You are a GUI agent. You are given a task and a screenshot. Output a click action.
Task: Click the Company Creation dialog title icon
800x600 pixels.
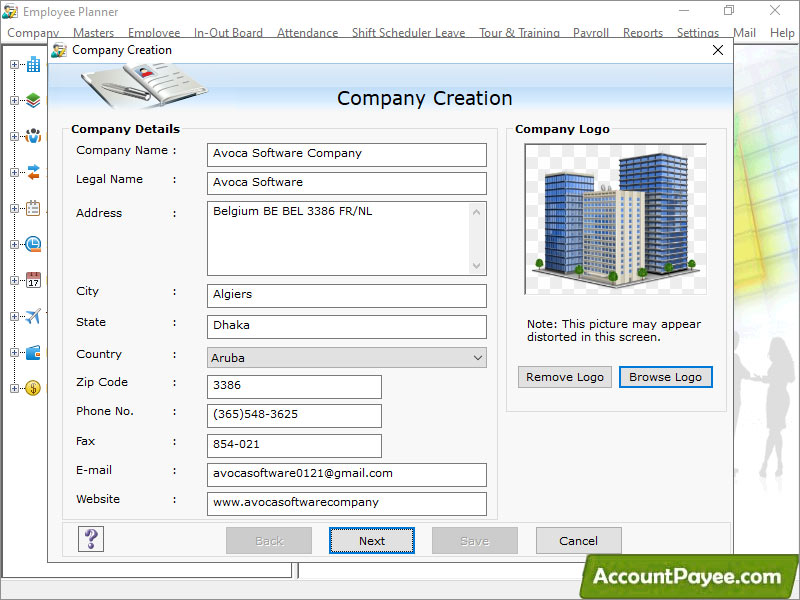(59, 50)
